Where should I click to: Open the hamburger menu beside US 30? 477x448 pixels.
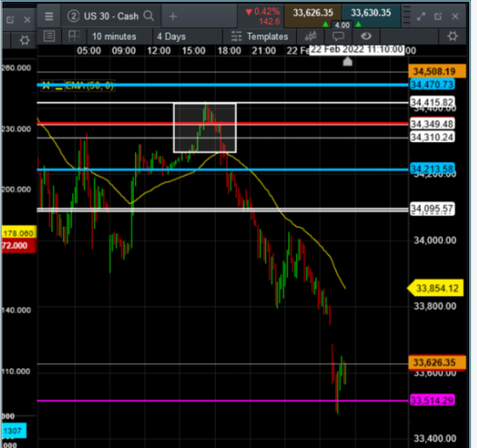[49, 16]
